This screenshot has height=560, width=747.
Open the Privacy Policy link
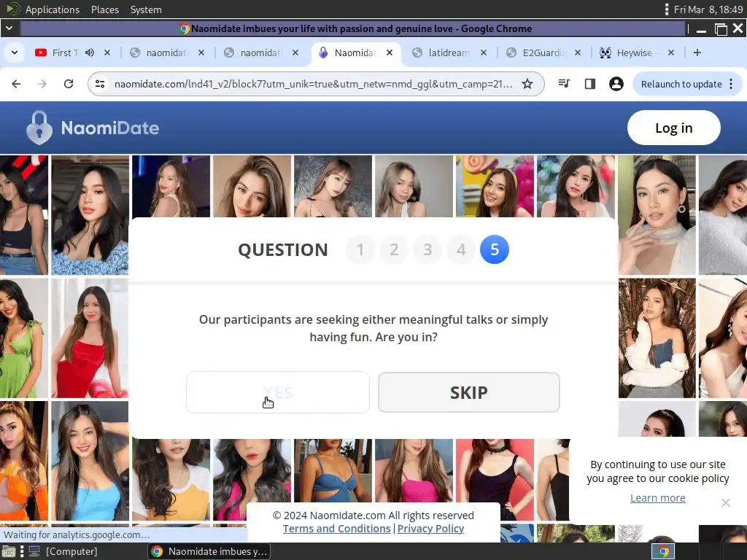click(x=430, y=529)
